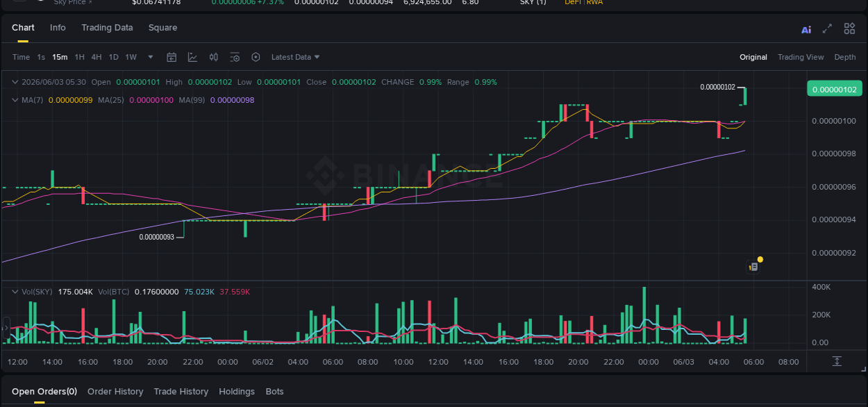Select the Holdings tab

[237, 392]
